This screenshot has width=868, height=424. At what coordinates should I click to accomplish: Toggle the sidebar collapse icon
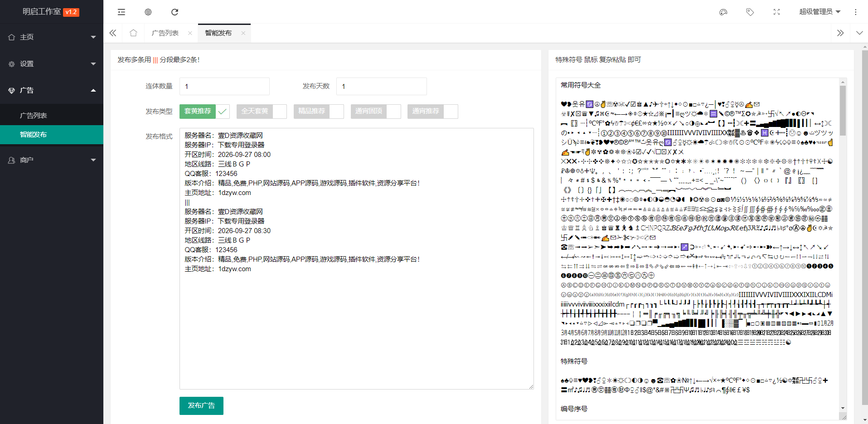[121, 12]
